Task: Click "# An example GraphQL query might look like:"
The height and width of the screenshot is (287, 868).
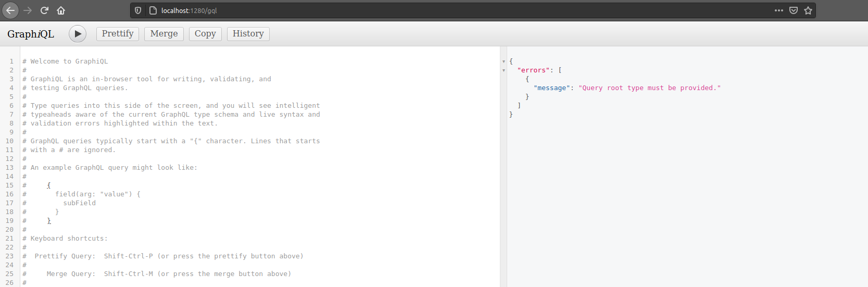Action: coord(110,168)
